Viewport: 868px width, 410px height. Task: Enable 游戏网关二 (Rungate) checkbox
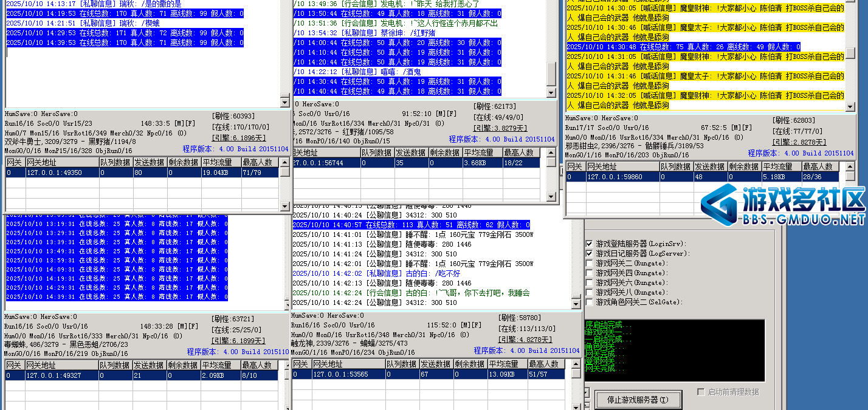[589, 263]
